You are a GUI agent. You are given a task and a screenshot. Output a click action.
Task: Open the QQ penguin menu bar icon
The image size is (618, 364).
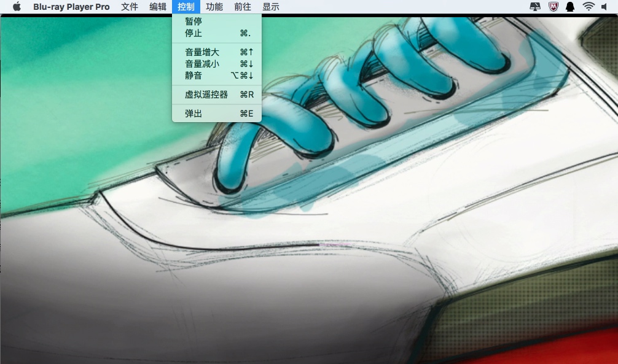(x=570, y=7)
